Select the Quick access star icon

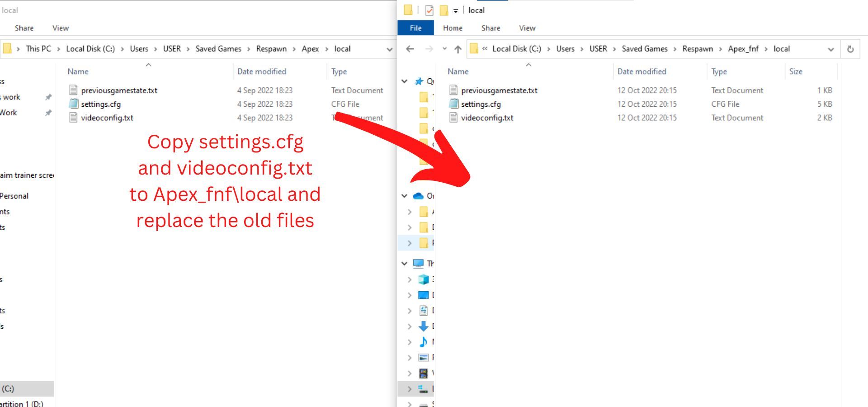coord(419,81)
